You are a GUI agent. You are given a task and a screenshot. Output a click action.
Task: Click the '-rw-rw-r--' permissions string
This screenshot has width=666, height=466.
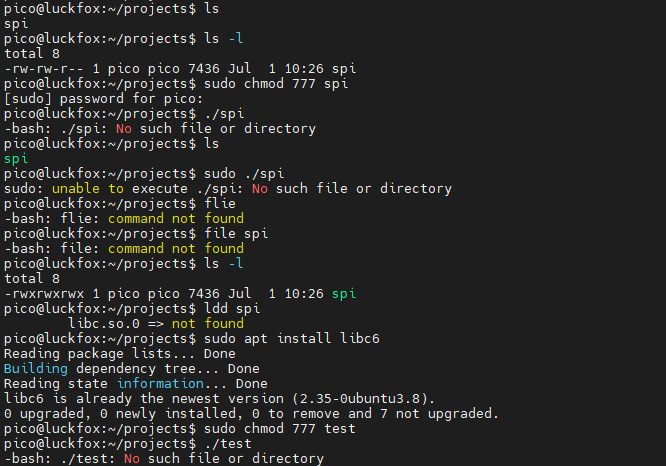point(44,69)
